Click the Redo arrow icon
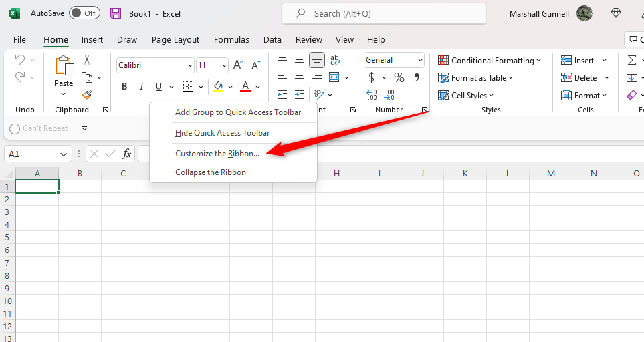The width and height of the screenshot is (644, 342). [x=19, y=77]
